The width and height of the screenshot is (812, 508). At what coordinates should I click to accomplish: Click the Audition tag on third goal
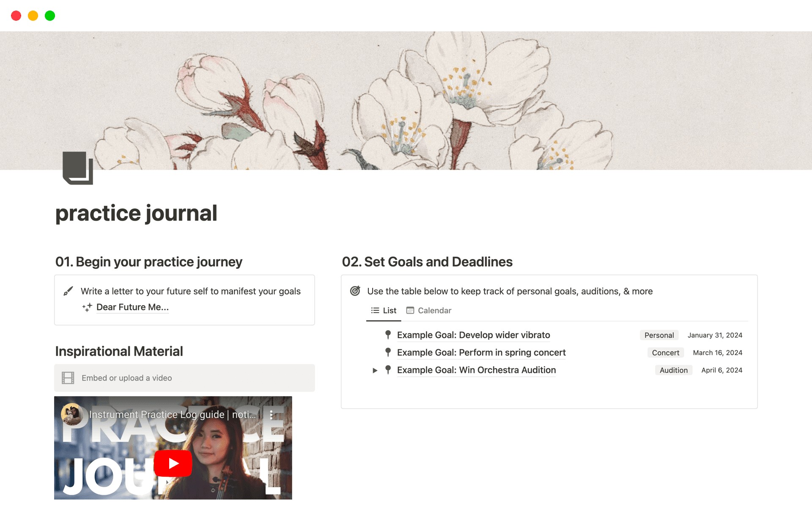(x=673, y=370)
